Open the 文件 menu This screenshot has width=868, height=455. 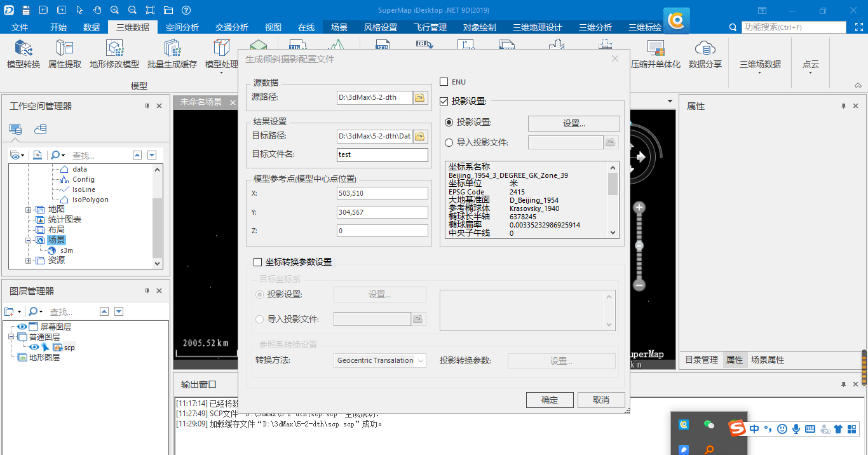[x=20, y=27]
